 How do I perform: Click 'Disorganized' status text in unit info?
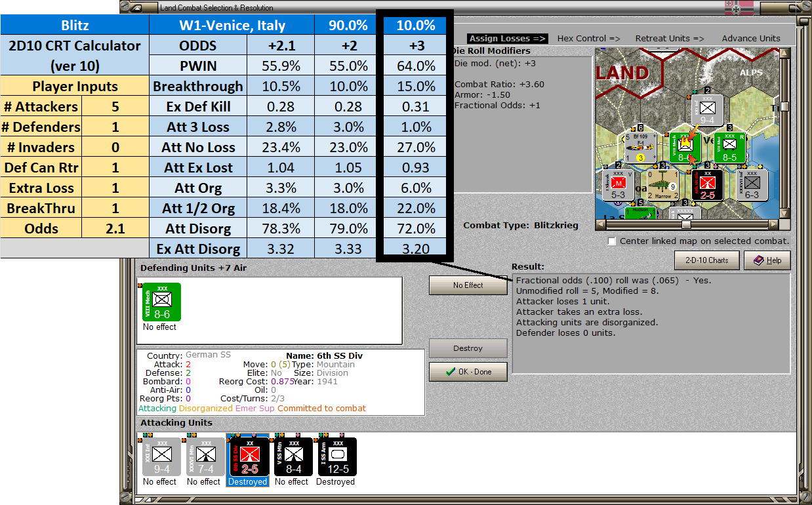coord(205,408)
